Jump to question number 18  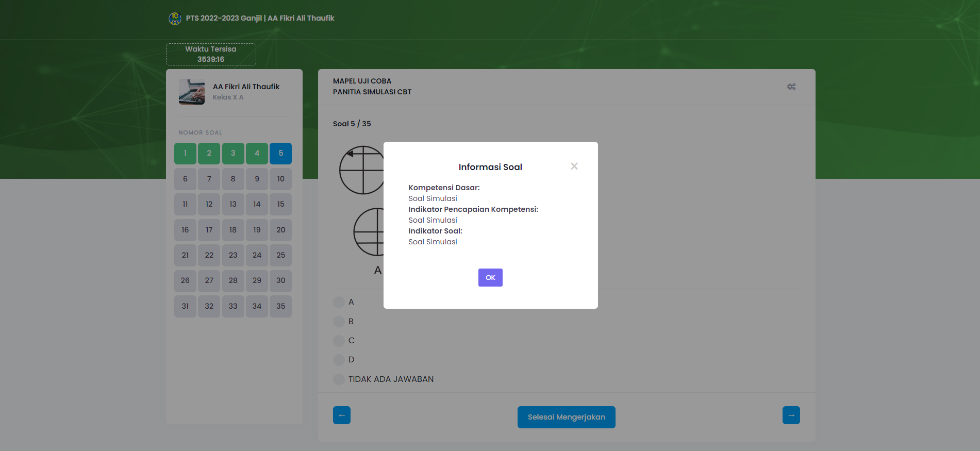233,230
